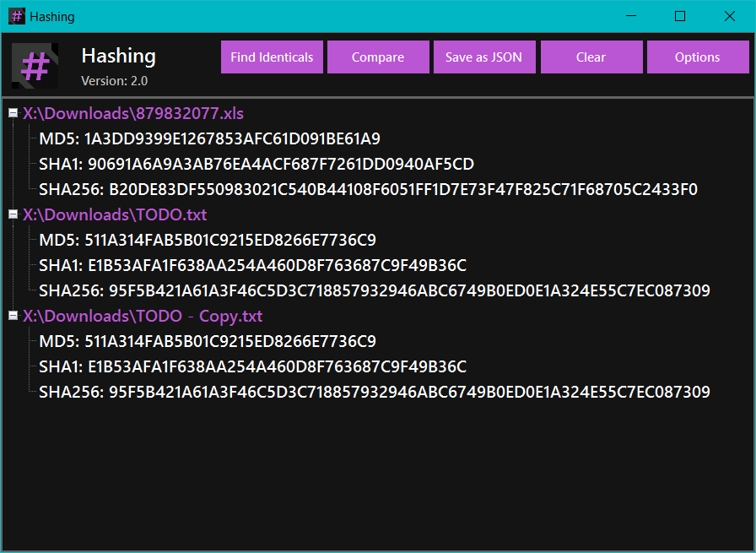Screen dimensions: 756x553
Task: Collapse the TODO.txt tree node
Action: [13, 214]
